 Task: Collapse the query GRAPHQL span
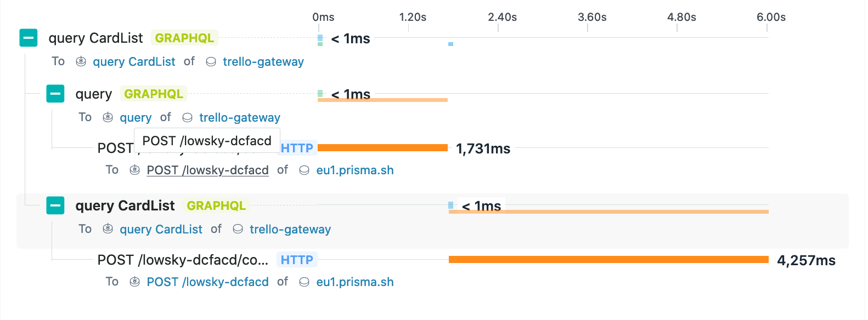55,94
